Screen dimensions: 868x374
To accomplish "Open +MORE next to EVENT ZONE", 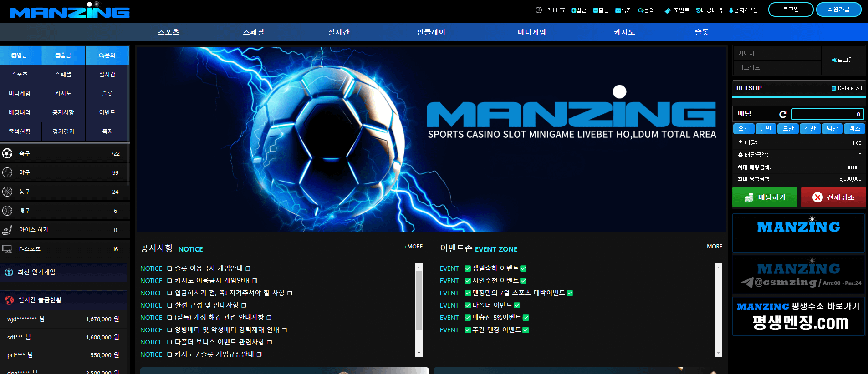I will coord(713,247).
